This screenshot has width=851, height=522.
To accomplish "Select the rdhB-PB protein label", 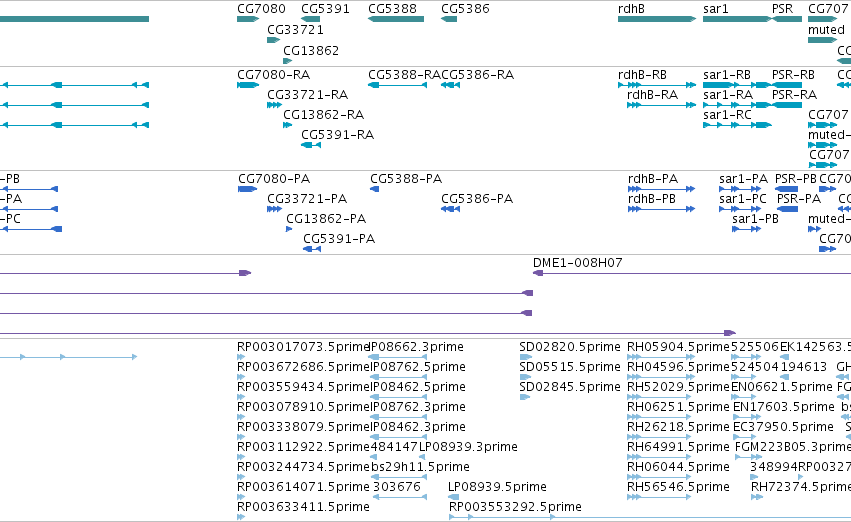I will (x=652, y=199).
